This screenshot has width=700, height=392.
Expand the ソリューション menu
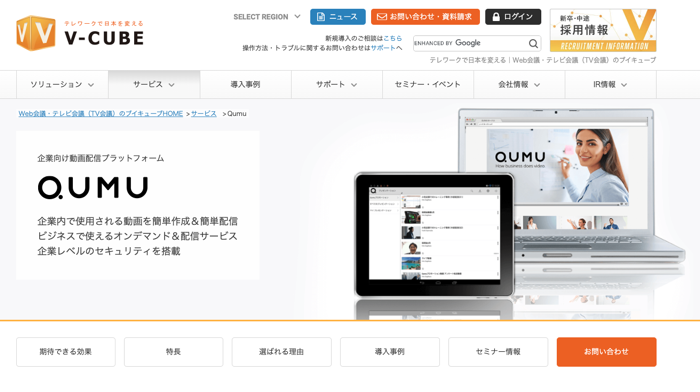(62, 84)
